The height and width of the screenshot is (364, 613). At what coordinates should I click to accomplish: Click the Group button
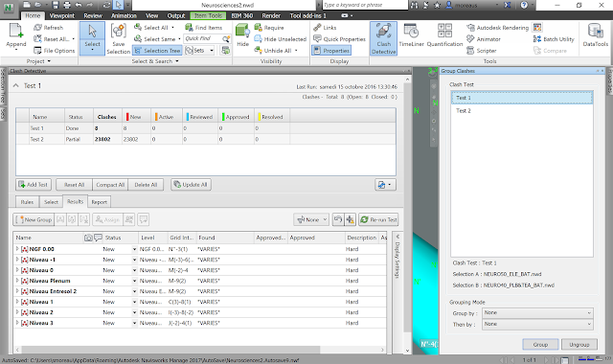click(x=540, y=345)
